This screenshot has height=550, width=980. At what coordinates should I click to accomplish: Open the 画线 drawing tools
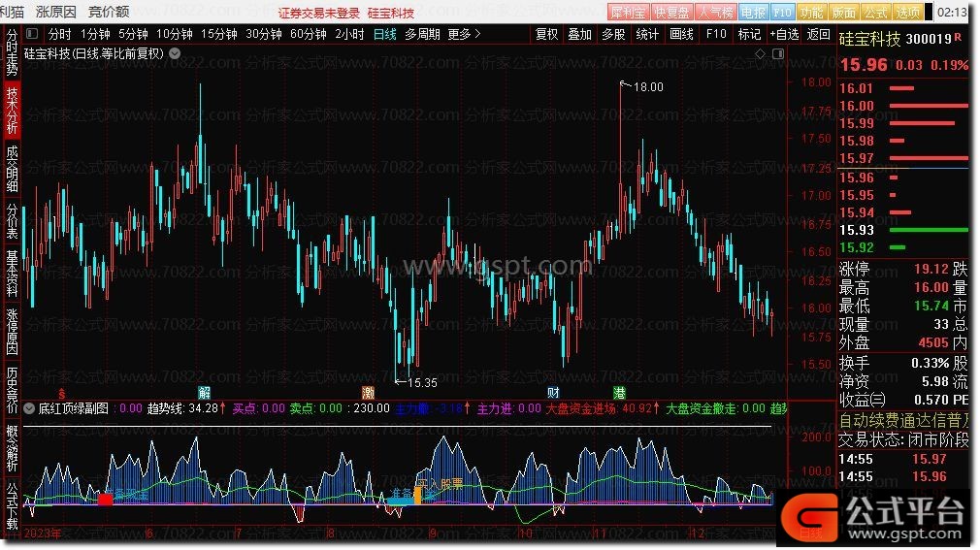tap(680, 34)
